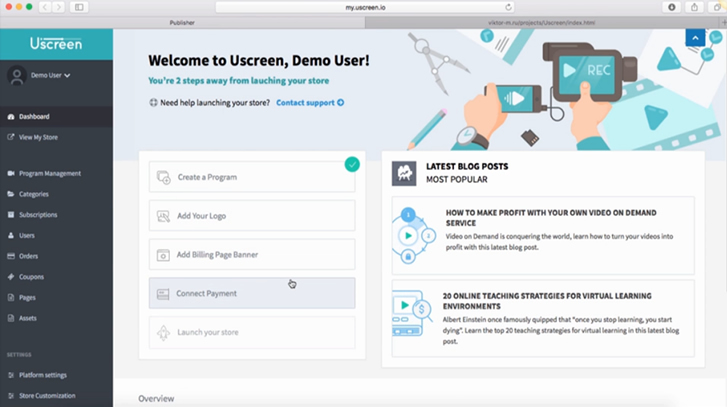This screenshot has width=727, height=407.
Task: Click the lifebuoy help icon near support text
Action: tap(153, 102)
